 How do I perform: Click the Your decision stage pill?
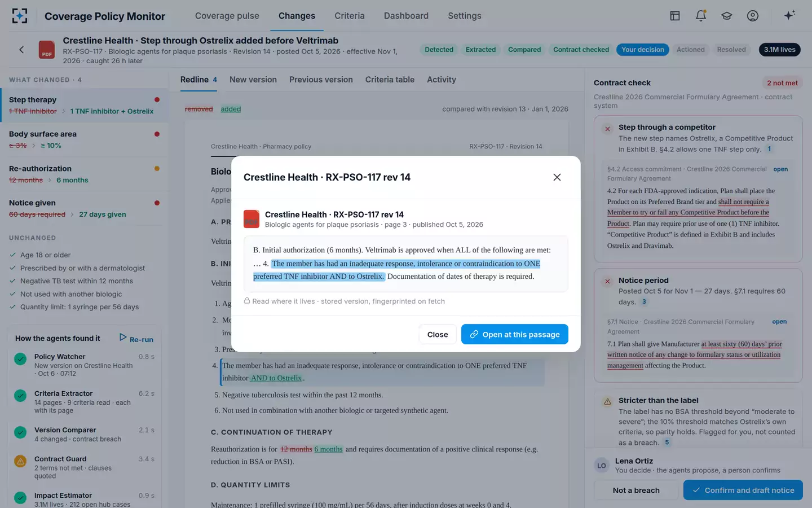point(643,50)
